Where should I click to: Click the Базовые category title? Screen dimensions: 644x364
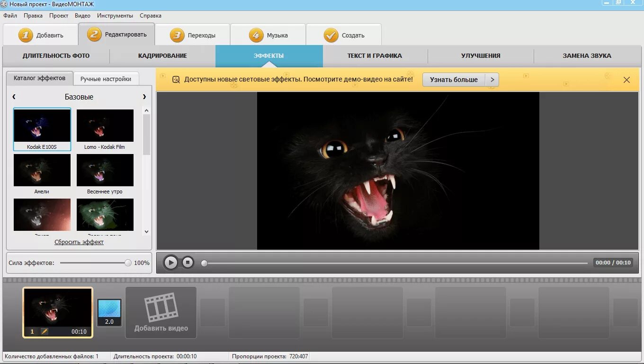point(79,97)
